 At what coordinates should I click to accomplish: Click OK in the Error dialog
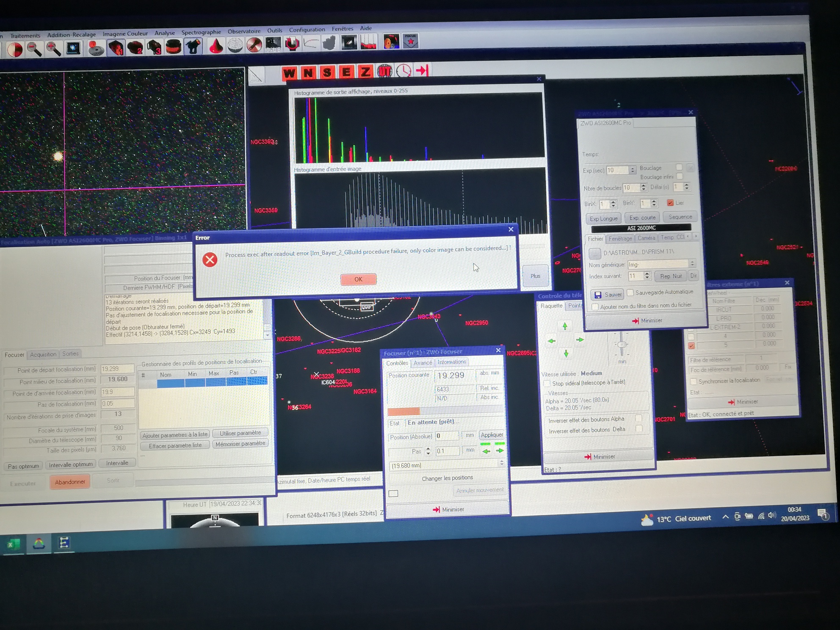click(x=358, y=279)
